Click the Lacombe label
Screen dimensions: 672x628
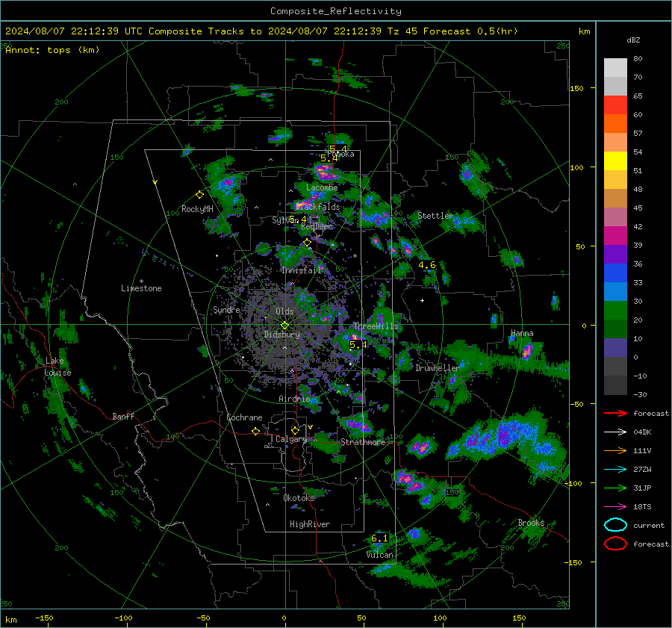[322, 187]
